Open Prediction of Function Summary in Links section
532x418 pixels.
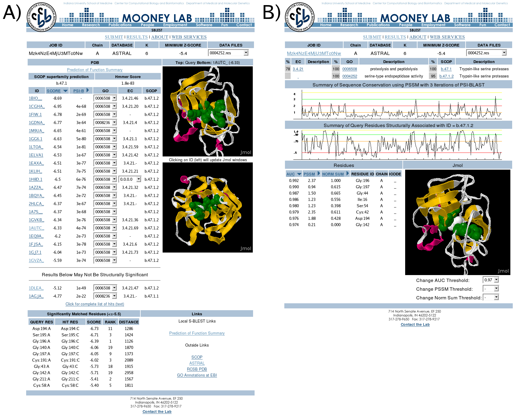pos(197,333)
